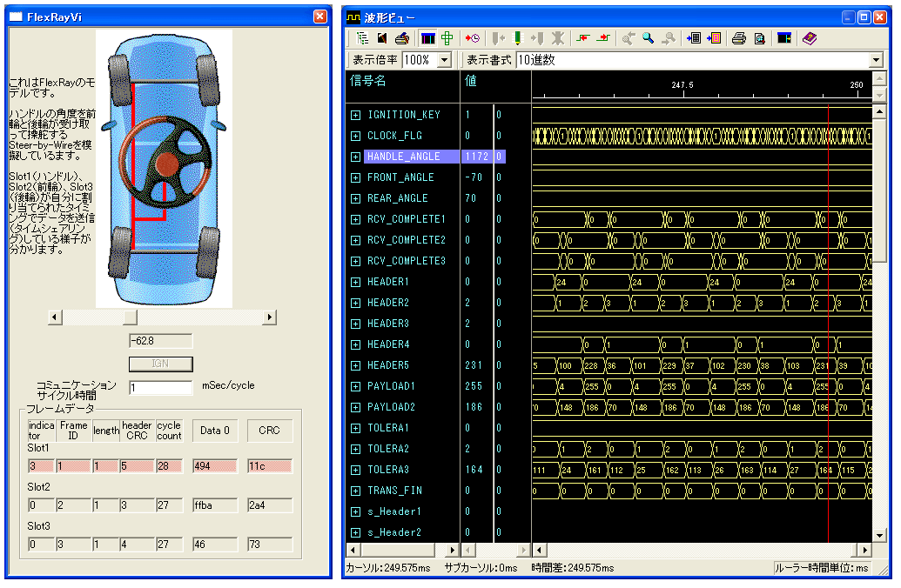Click the red cursor line in waveform
Screen dimensions: 901x588
click(x=828, y=324)
